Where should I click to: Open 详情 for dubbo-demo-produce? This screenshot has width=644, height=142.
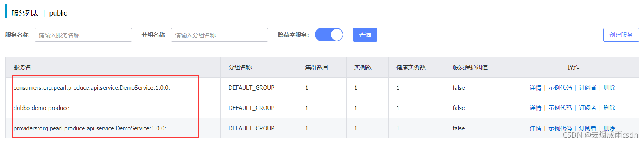[535, 108]
